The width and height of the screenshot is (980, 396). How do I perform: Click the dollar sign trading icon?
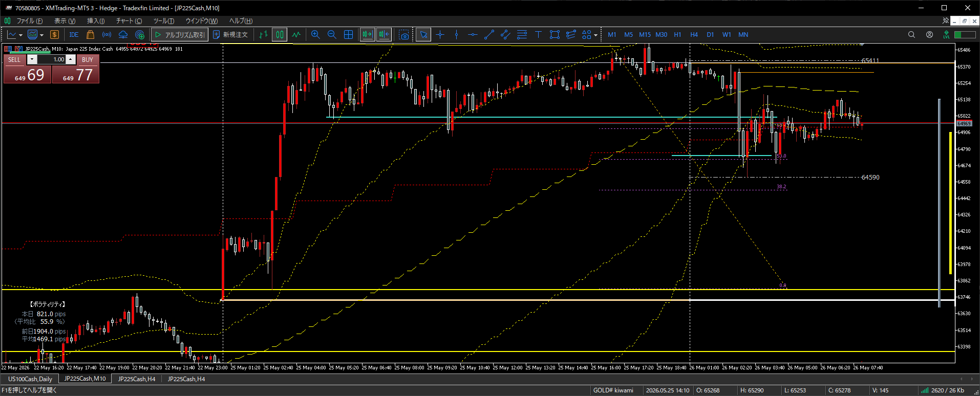pyautogui.click(x=54, y=35)
